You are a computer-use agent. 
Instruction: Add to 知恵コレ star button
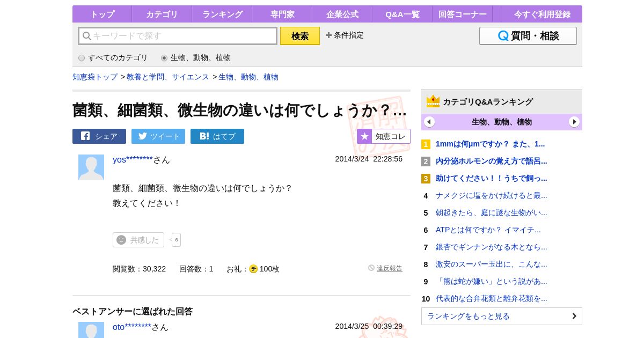tap(384, 136)
